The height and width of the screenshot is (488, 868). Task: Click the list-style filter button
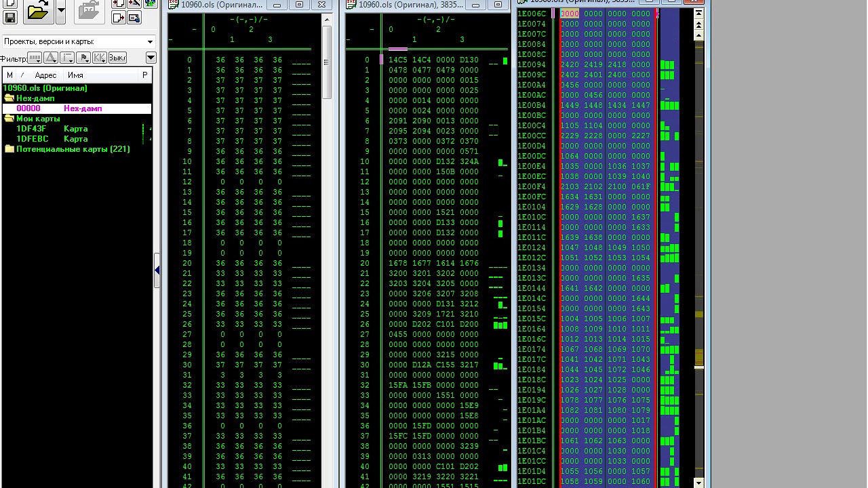click(67, 58)
